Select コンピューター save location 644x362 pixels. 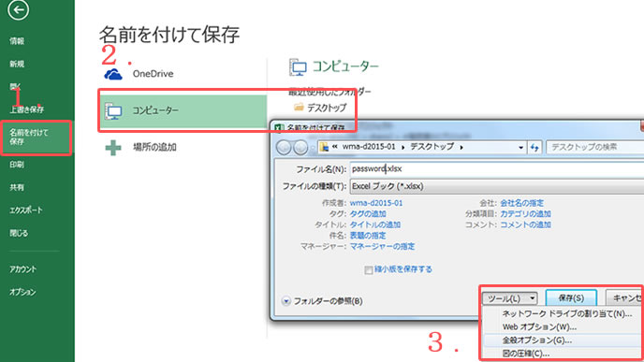[183, 110]
